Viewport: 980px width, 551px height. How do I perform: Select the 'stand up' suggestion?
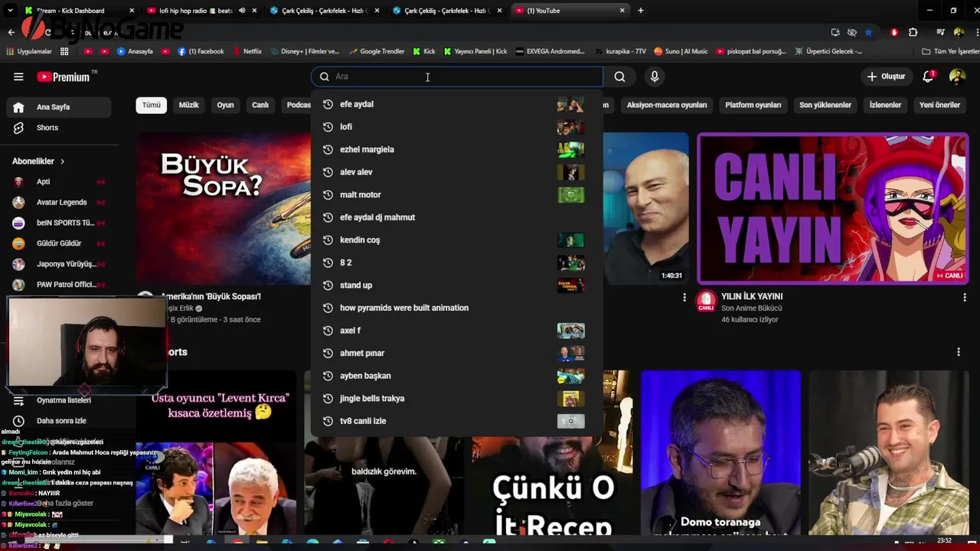(x=456, y=285)
